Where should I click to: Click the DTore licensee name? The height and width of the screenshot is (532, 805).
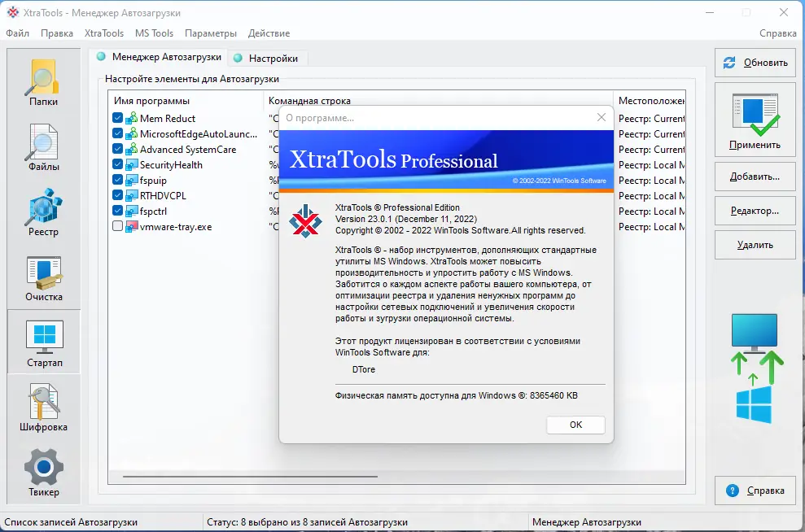[364, 369]
